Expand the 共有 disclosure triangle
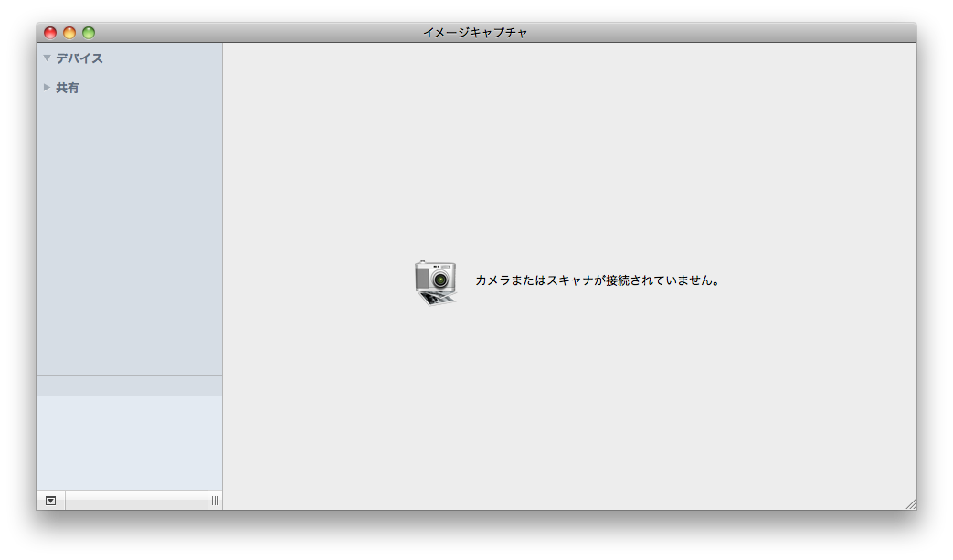Screen dimensions: 953x560 pyautogui.click(x=47, y=88)
